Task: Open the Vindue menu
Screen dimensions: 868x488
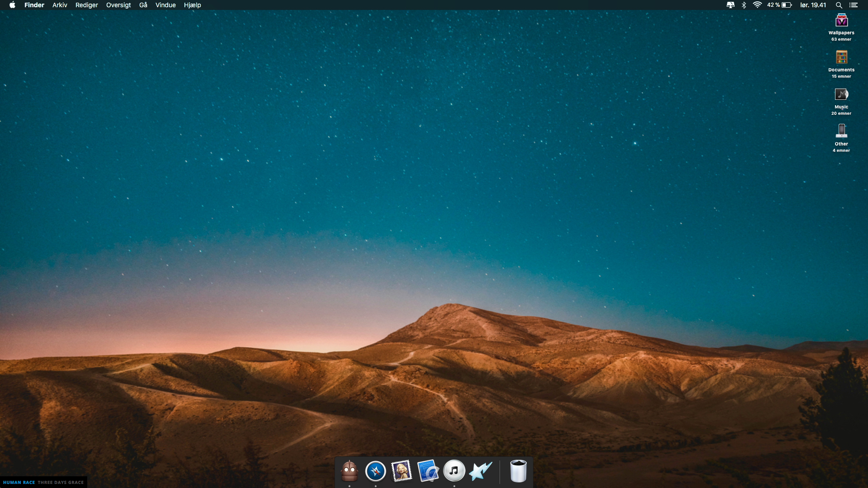Action: pyautogui.click(x=165, y=5)
